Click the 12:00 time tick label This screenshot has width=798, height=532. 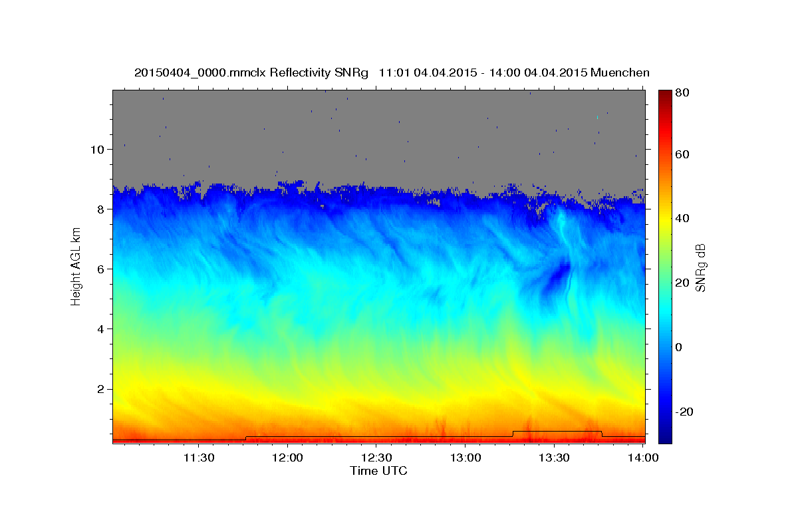(287, 458)
